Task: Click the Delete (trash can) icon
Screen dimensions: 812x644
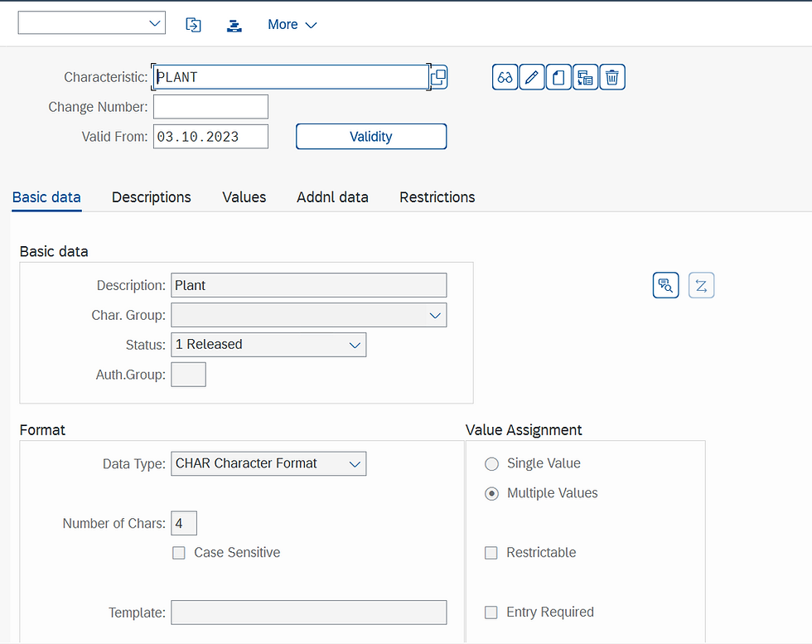Action: pos(612,77)
